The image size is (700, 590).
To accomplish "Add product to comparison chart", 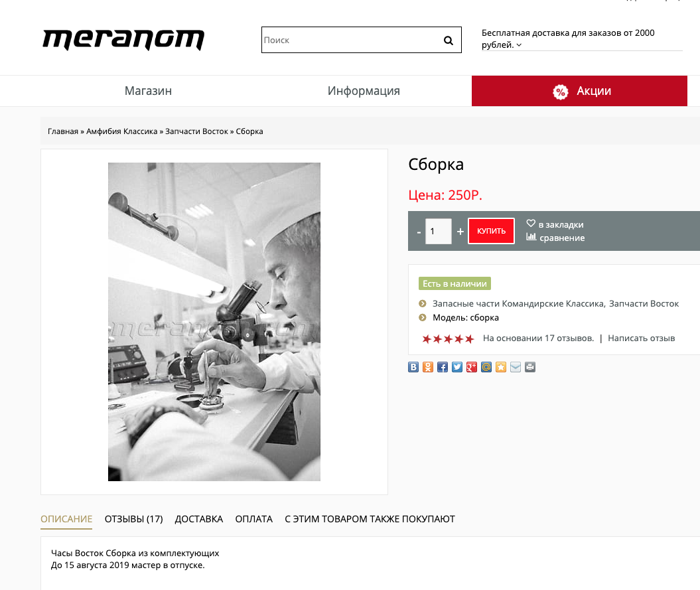I will coord(555,238).
